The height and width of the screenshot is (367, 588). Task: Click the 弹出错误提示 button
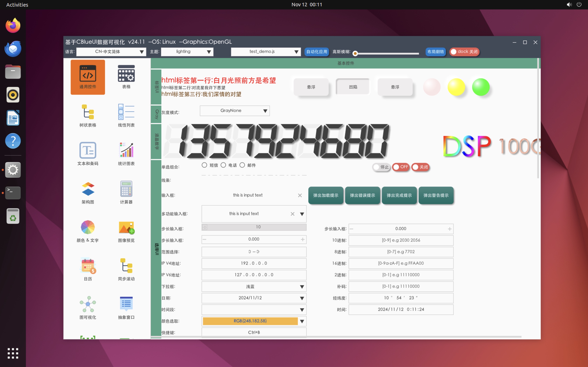(x=362, y=195)
